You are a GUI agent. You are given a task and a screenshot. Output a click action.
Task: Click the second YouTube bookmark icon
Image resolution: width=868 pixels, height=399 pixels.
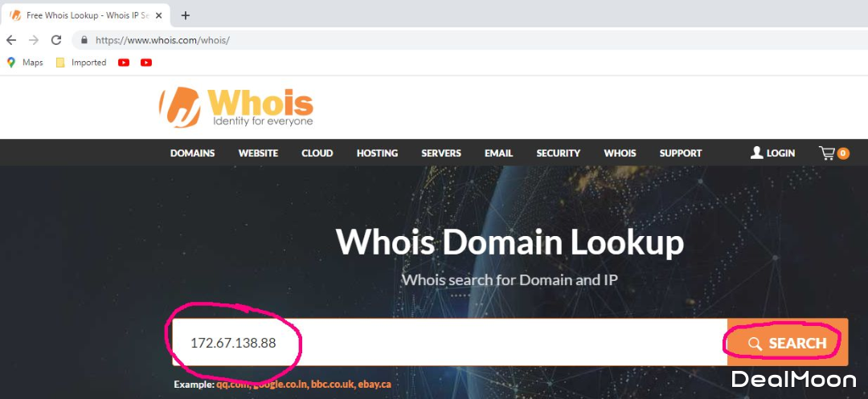point(146,63)
